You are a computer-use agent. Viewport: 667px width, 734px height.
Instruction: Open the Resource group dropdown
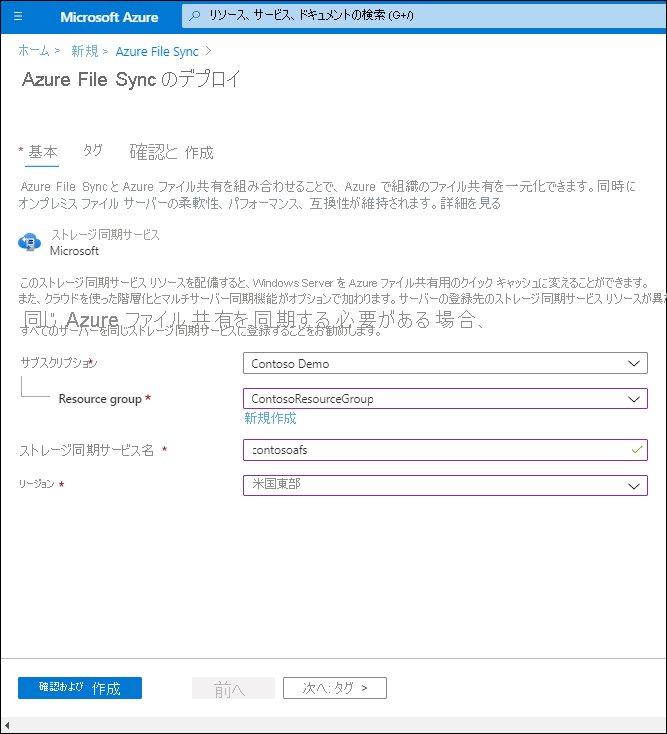tap(445, 399)
